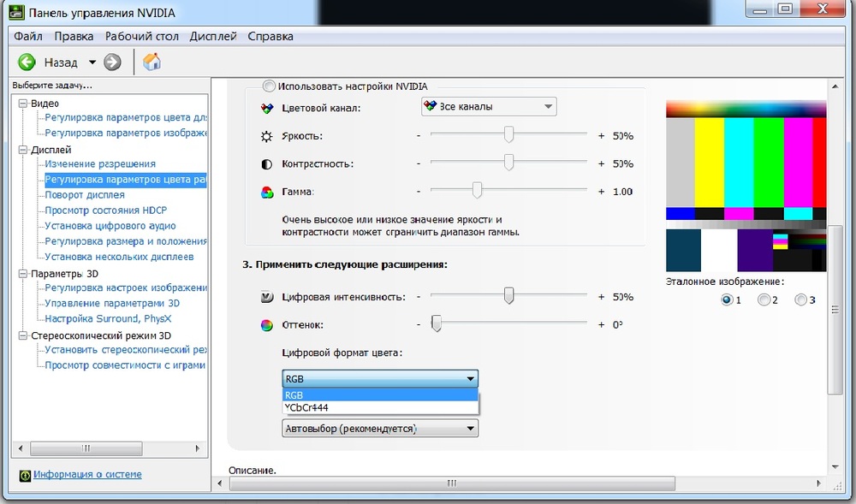Open Просмотр состояния HDCP task
Viewport: 856px width, 504px height.
[x=106, y=210]
